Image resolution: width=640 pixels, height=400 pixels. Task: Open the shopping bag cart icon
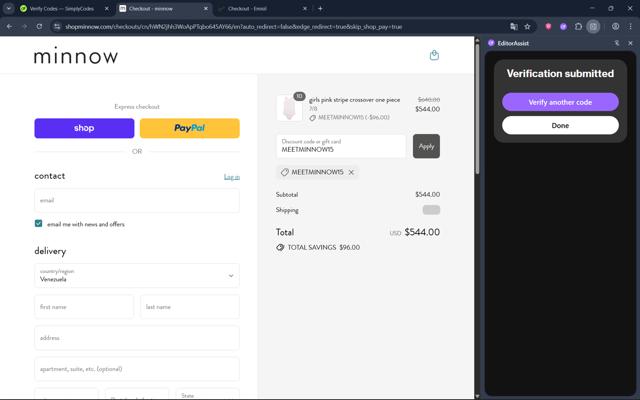(x=434, y=55)
